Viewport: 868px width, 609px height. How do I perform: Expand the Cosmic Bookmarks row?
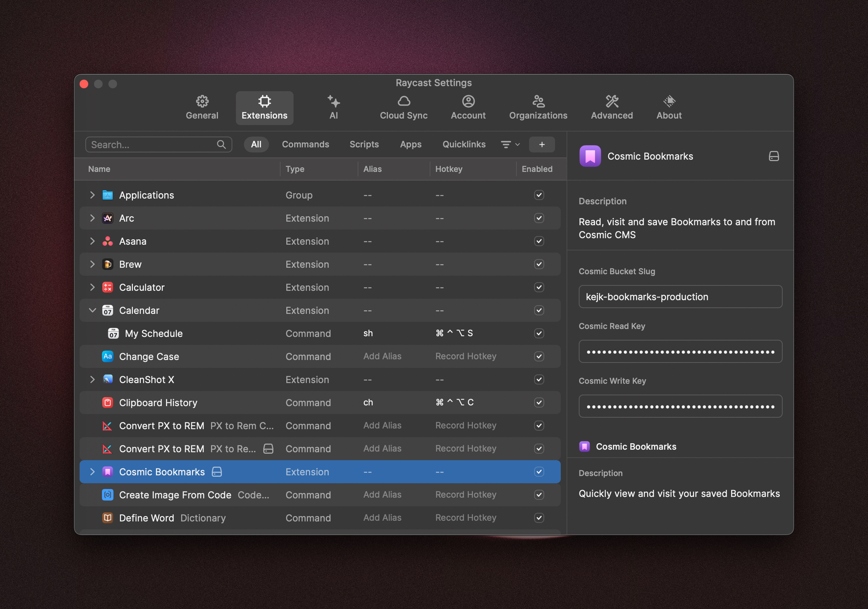[92, 472]
